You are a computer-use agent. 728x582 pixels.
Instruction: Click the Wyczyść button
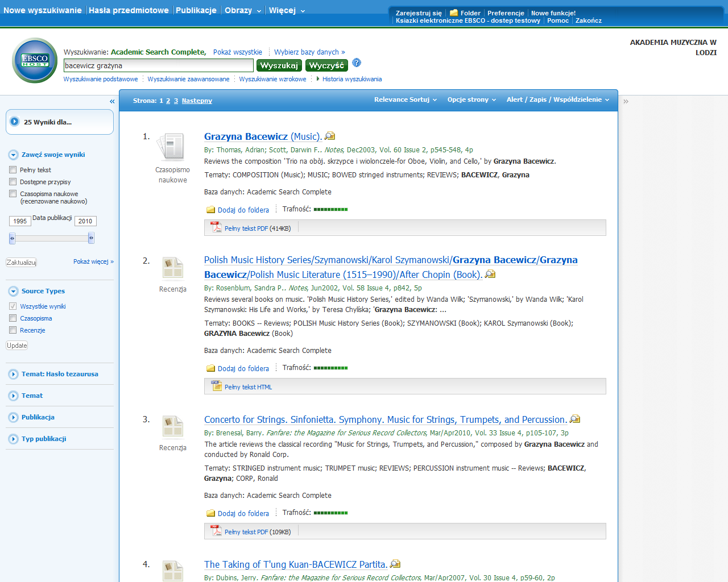(x=326, y=65)
